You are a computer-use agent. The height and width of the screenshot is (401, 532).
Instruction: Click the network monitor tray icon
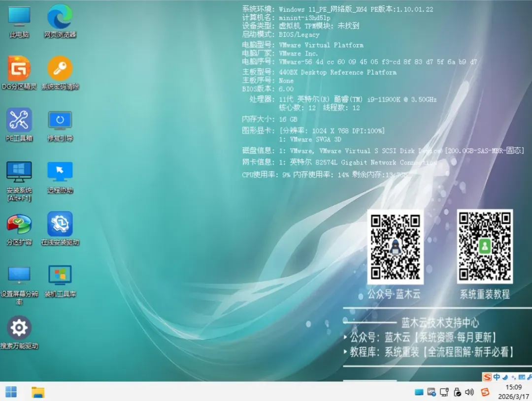pyautogui.click(x=444, y=392)
